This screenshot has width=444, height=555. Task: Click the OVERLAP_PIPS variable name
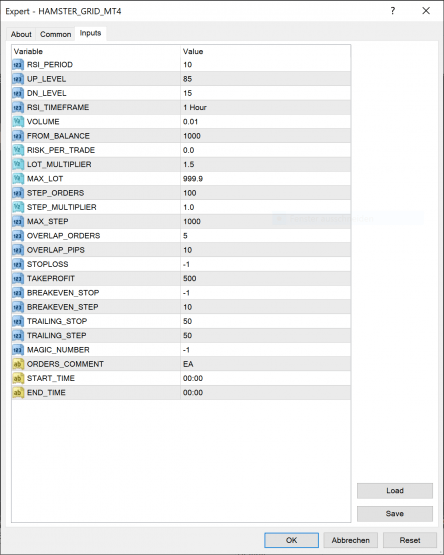[56, 250]
